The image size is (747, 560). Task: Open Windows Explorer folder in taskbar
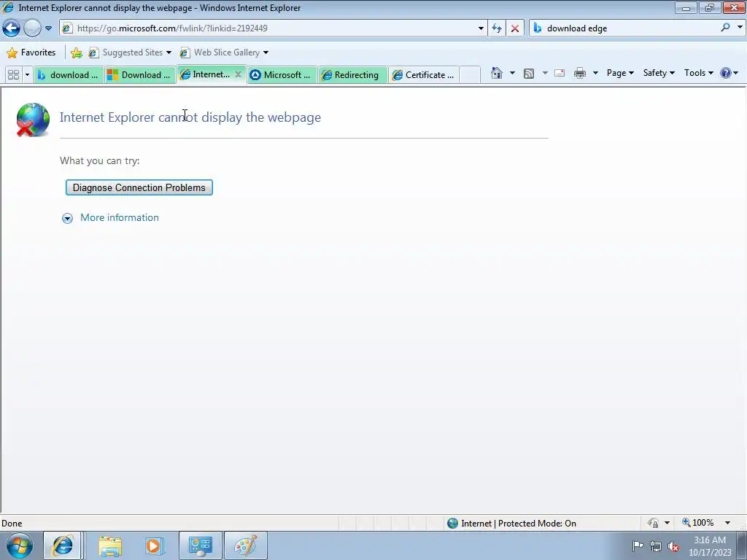click(110, 545)
